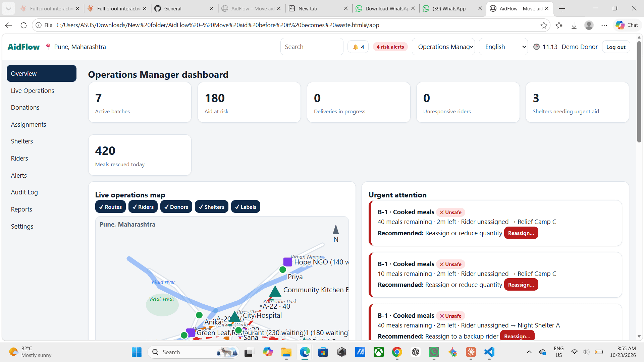Click the 4 risk alerts badge
This screenshot has height=362, width=644.
[390, 47]
